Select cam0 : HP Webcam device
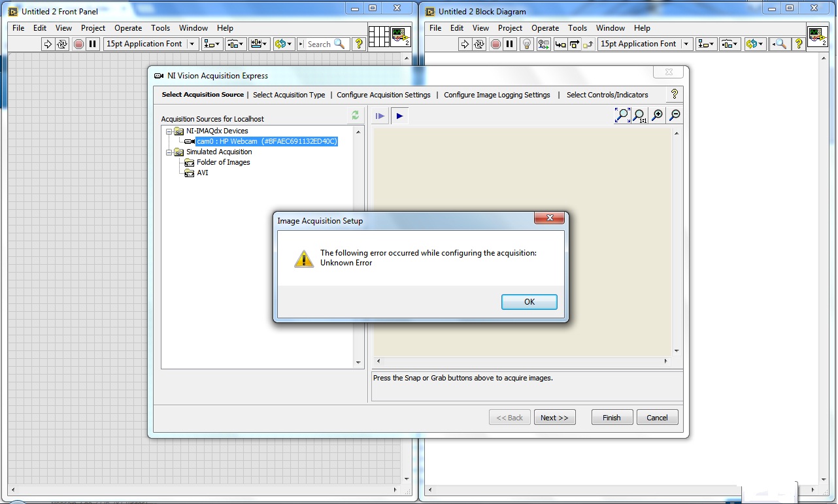 tap(267, 141)
